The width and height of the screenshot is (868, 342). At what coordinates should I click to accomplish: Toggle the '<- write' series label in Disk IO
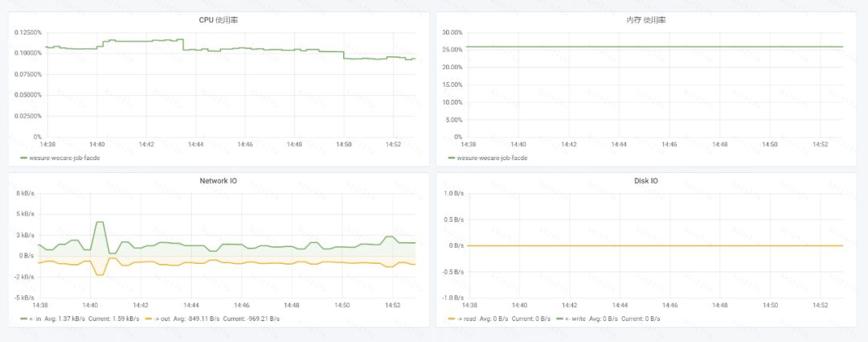click(x=576, y=319)
